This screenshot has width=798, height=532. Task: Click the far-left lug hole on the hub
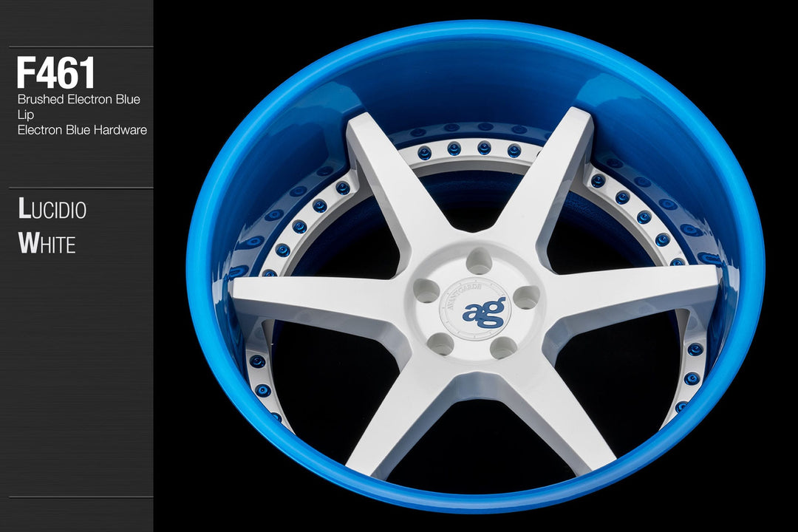[x=426, y=291]
